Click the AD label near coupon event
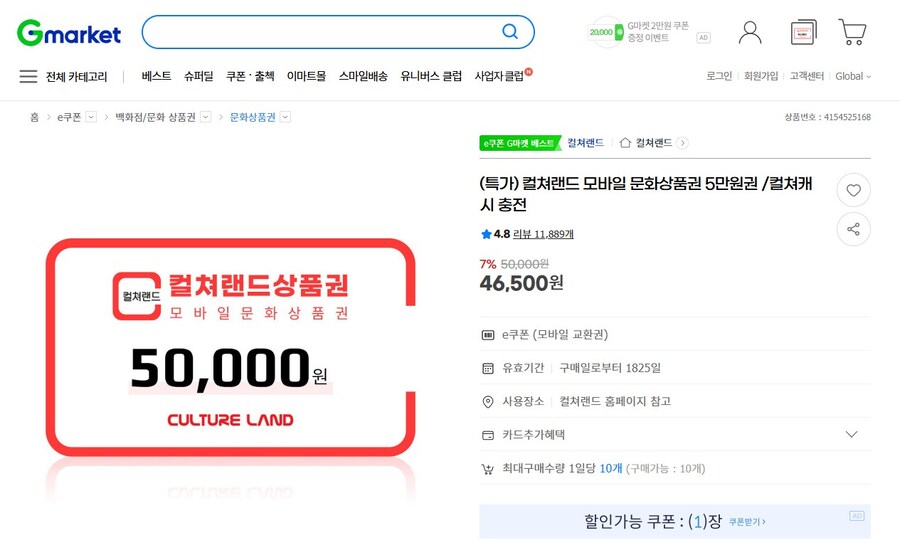900x555 pixels. tap(703, 37)
